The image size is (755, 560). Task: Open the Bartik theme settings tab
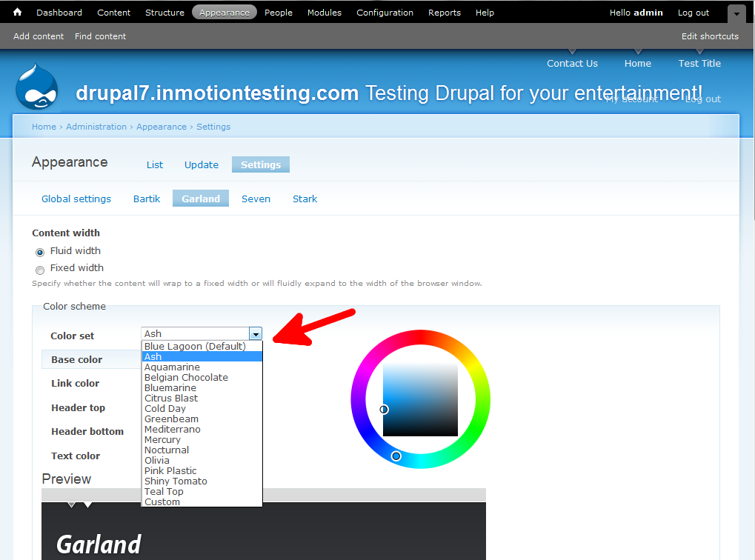point(147,199)
